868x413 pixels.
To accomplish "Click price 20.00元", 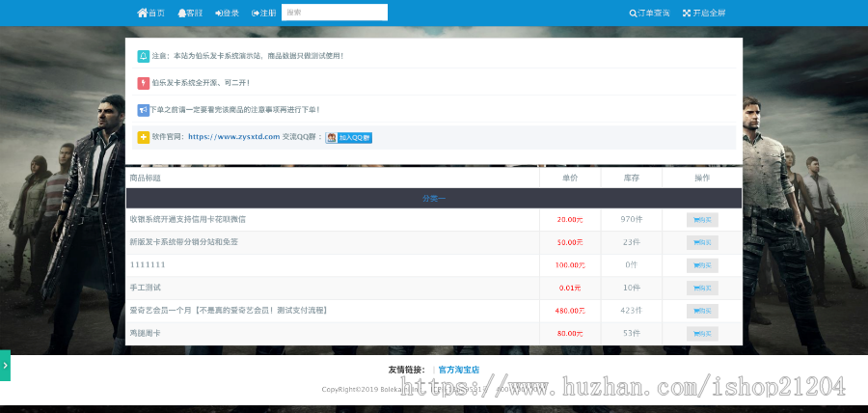I will [570, 220].
